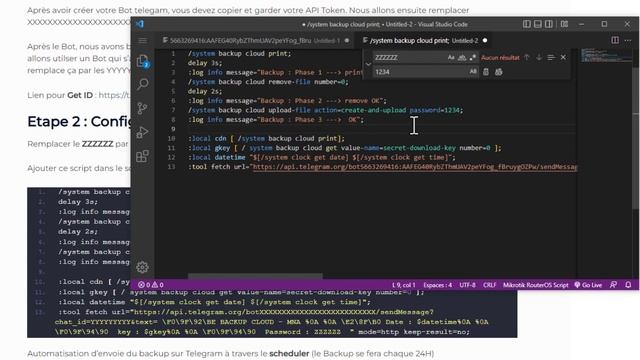Go to line via L 9, col 1
Image resolution: width=640 pixels, height=360 pixels.
click(x=403, y=285)
